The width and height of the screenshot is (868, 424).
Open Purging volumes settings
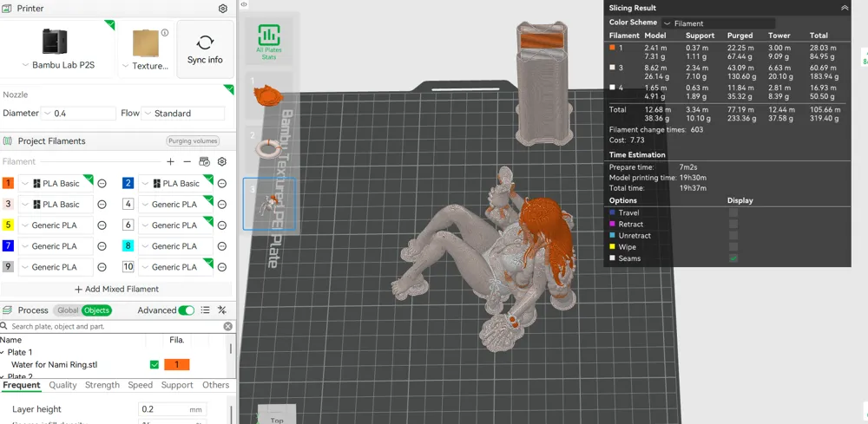click(193, 141)
